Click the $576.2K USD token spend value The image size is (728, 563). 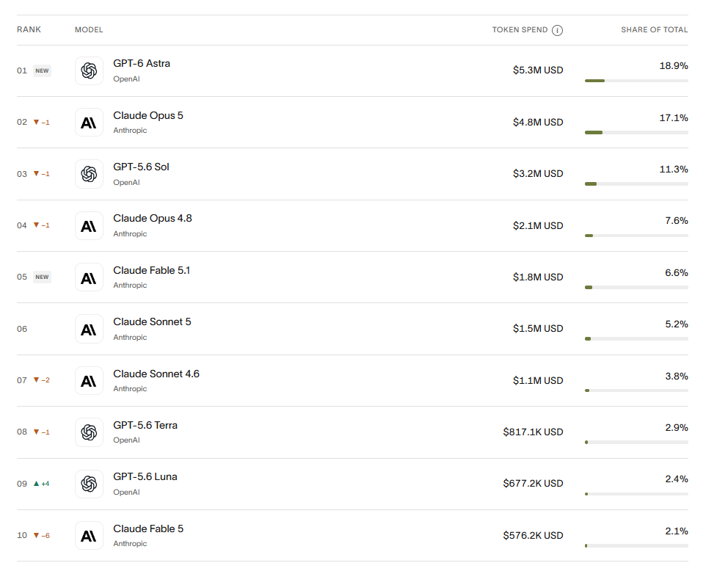tap(533, 536)
